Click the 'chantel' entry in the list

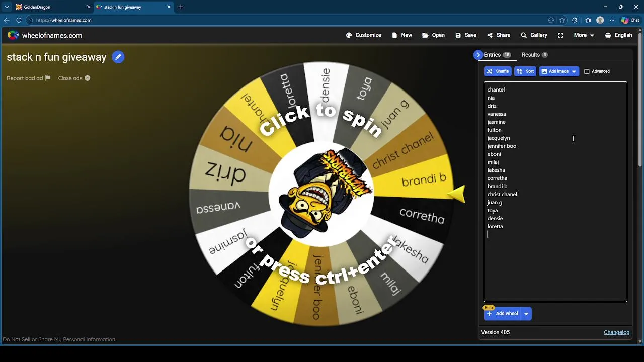point(496,89)
